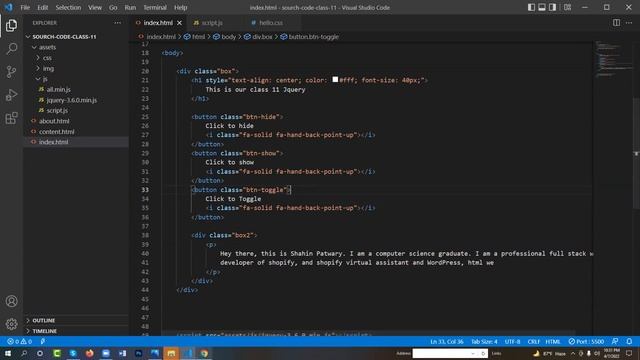Open the Terminal menu
The image size is (640, 360).
155,7
